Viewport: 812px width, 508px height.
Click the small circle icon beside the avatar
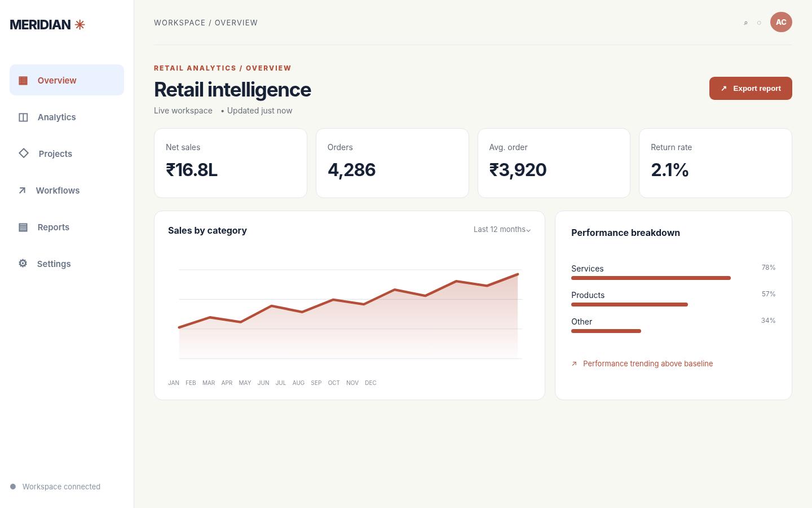pyautogui.click(x=759, y=23)
